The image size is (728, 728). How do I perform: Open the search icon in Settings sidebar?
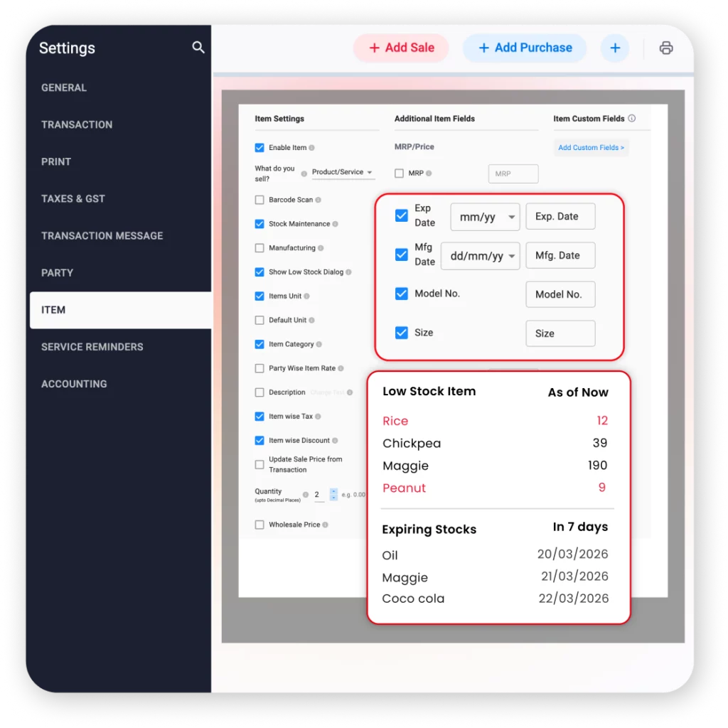pyautogui.click(x=198, y=47)
